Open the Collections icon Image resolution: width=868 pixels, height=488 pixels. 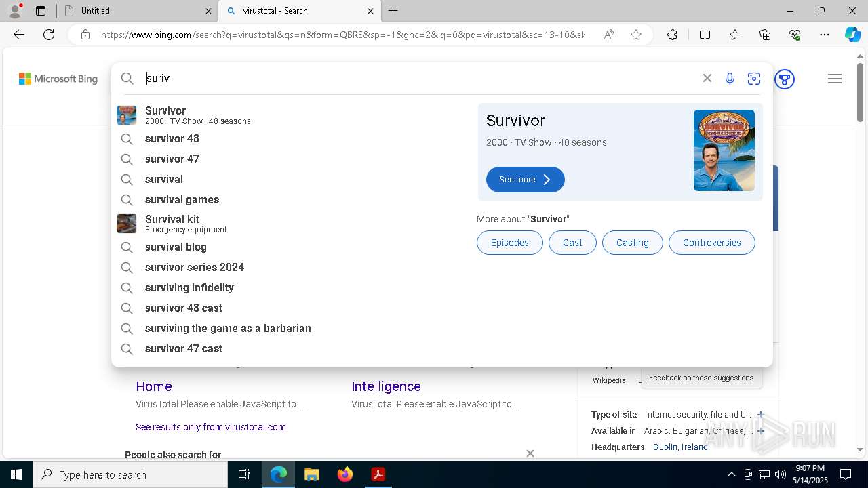765,35
